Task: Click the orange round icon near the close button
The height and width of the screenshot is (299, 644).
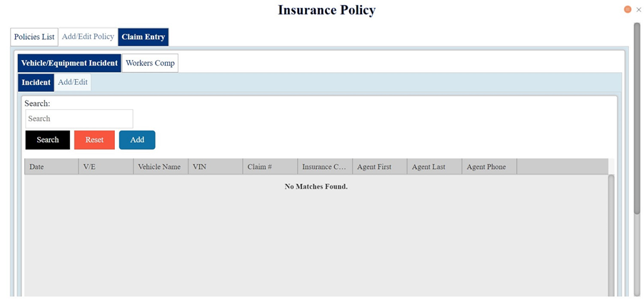Action: [628, 9]
